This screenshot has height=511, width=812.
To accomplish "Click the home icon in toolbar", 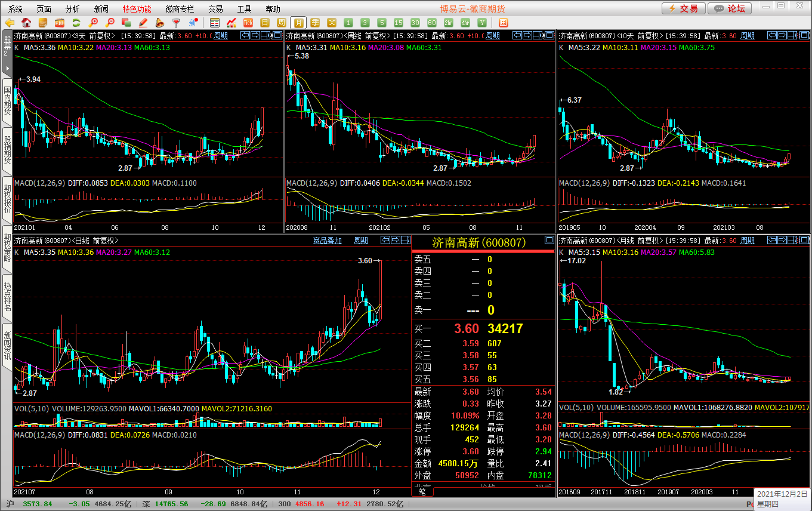I will (x=26, y=23).
